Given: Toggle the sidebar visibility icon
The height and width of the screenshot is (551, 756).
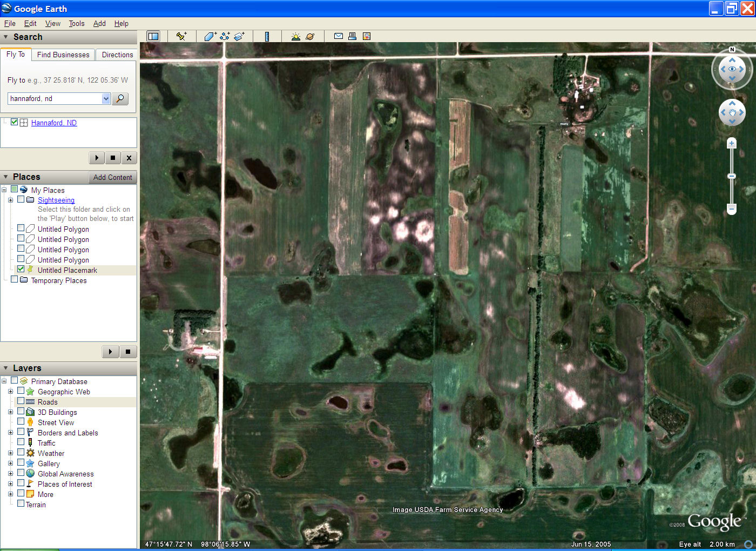Looking at the screenshot, I should pyautogui.click(x=153, y=36).
